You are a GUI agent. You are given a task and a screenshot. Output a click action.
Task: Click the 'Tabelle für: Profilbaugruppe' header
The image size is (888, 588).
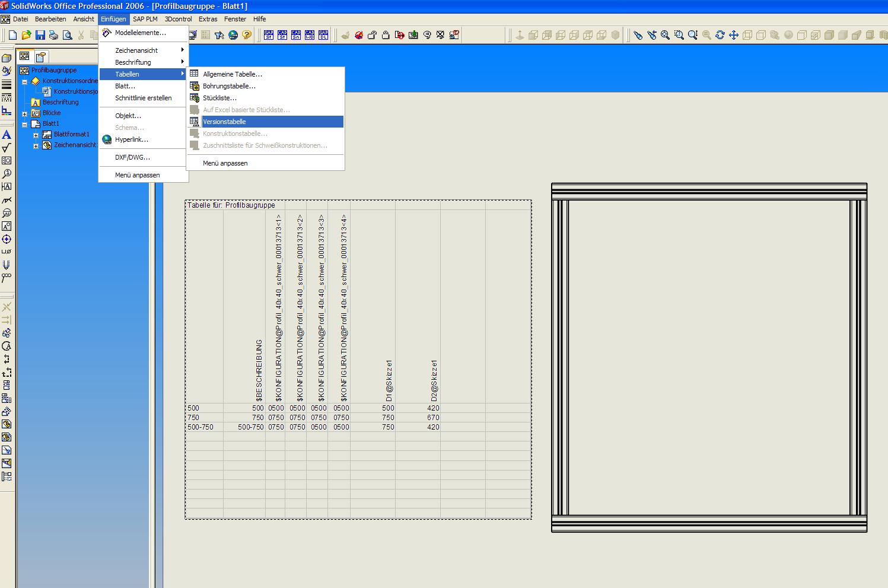pos(231,205)
